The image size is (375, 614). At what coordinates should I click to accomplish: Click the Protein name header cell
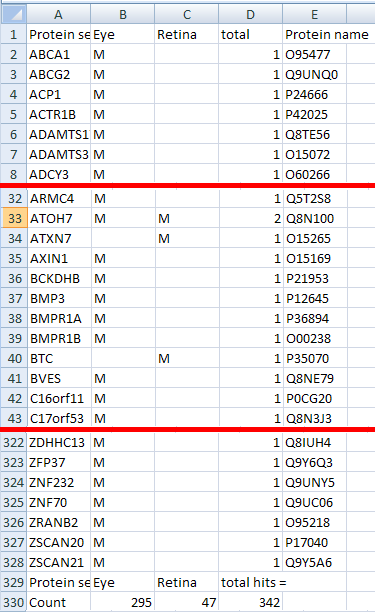(327, 34)
